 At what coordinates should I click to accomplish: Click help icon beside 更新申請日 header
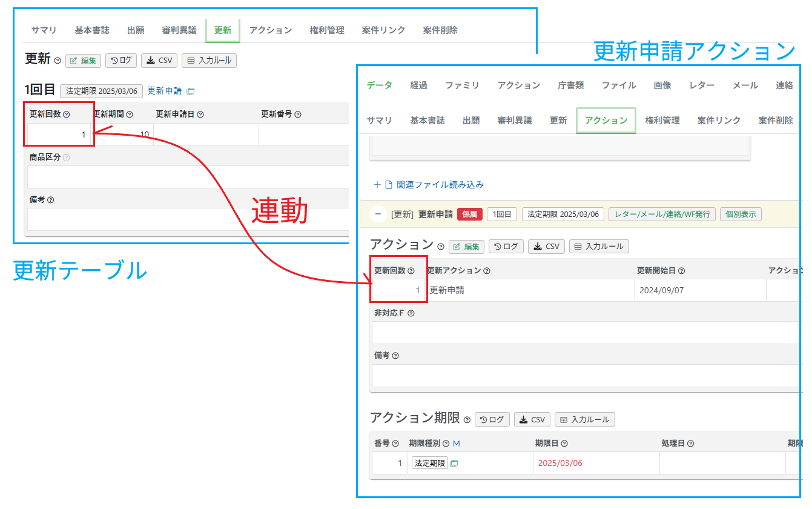(x=200, y=114)
